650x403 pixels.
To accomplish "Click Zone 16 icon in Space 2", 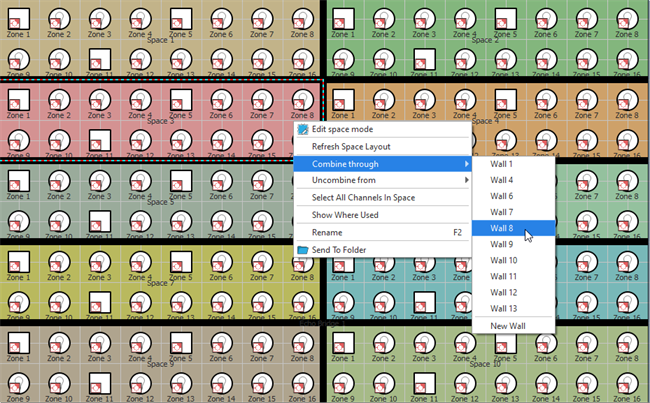I will [x=629, y=58].
